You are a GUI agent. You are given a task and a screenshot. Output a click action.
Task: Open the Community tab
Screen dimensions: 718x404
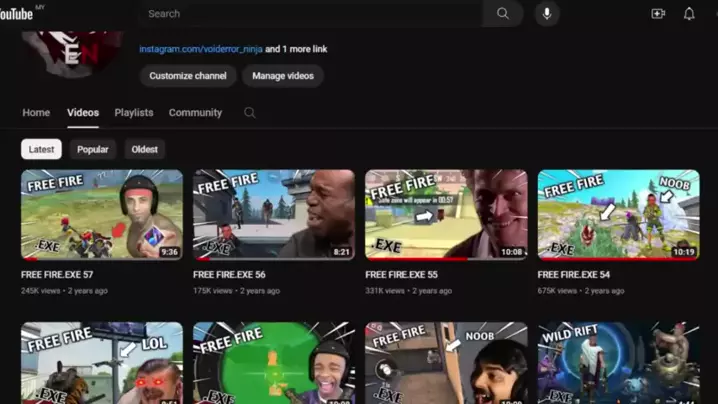pyautogui.click(x=196, y=113)
